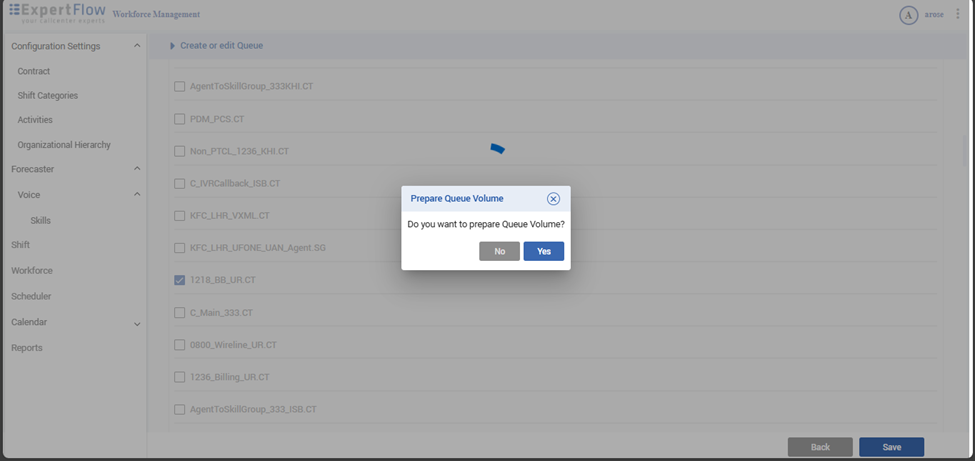Check the PDM_PCS.CT checkbox
Image resolution: width=975 pixels, height=461 pixels.
(x=180, y=119)
